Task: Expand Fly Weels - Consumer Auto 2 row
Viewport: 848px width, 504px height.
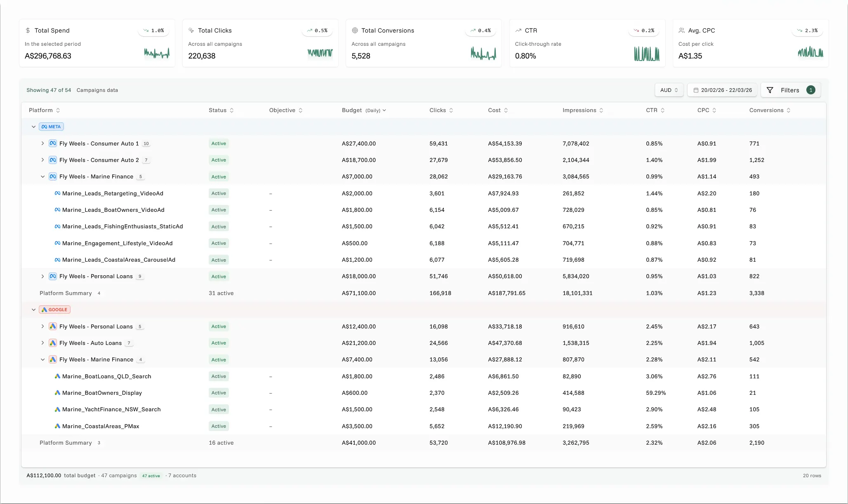Action: (42, 160)
